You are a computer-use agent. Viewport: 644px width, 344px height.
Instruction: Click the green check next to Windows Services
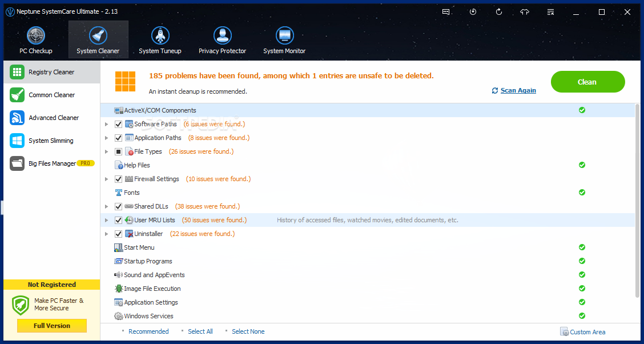pyautogui.click(x=582, y=315)
